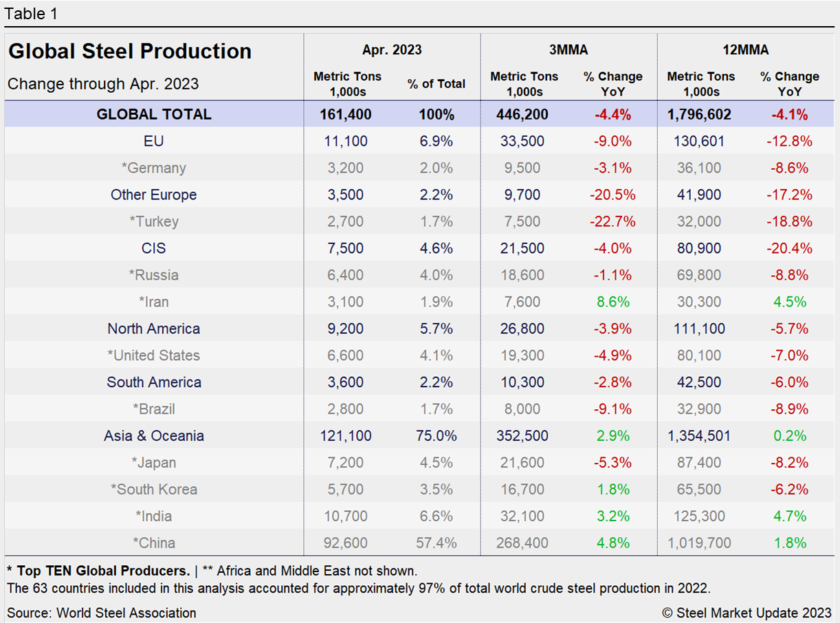The height and width of the screenshot is (623, 840).
Task: Click CIS's -20.4% 12MMA change value
Action: pyautogui.click(x=789, y=248)
